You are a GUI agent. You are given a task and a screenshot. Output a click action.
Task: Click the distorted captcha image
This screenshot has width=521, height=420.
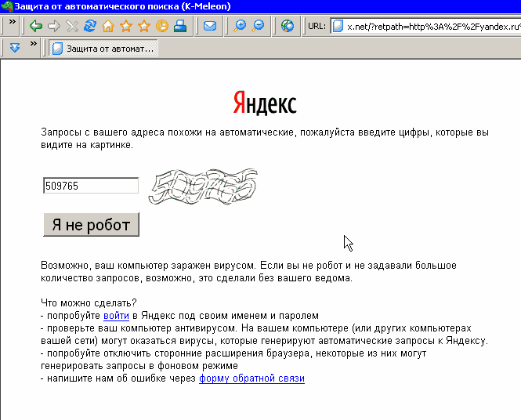pos(203,186)
